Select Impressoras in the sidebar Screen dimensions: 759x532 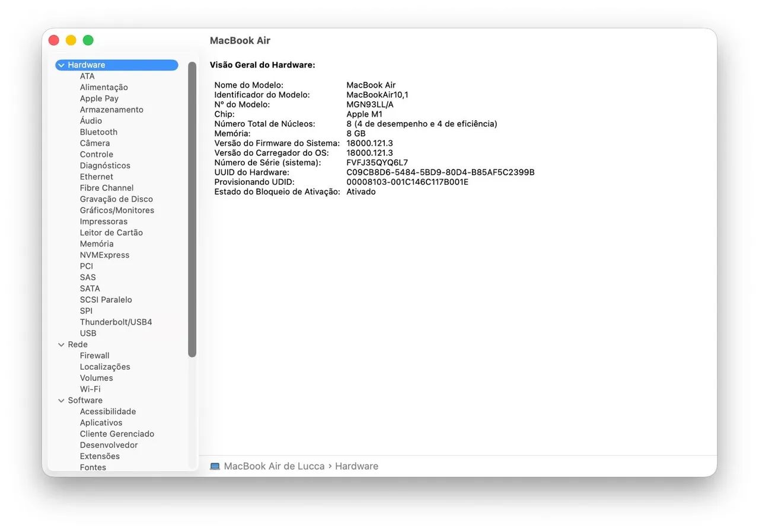(104, 222)
